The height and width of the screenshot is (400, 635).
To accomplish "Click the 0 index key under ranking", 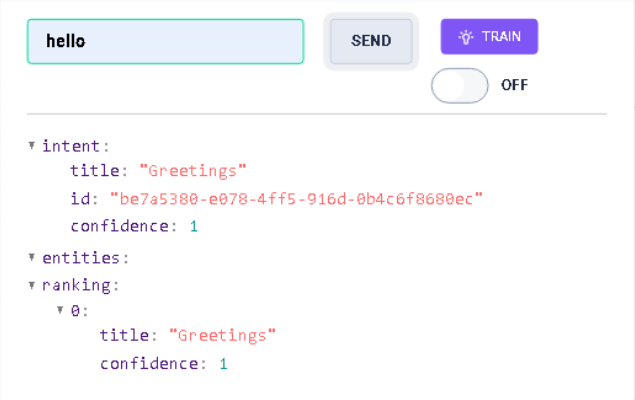I will (75, 311).
